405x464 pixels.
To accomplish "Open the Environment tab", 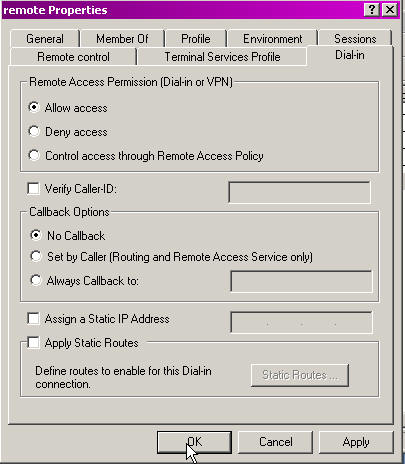I will coord(272,39).
